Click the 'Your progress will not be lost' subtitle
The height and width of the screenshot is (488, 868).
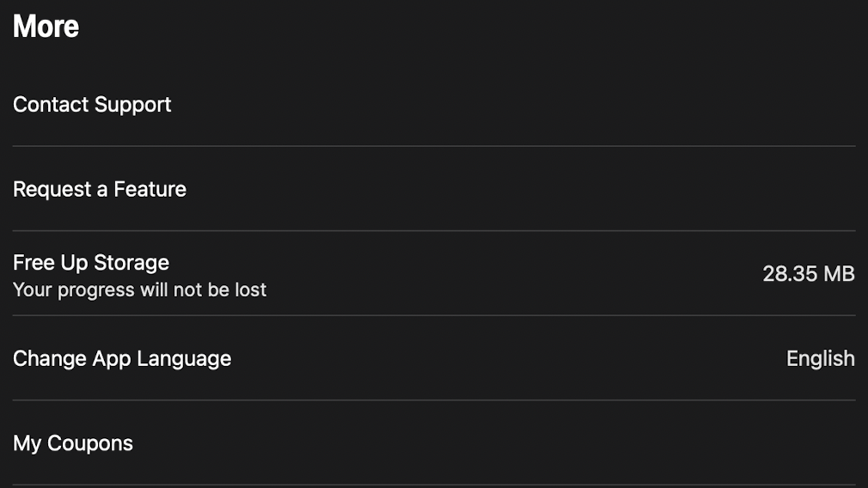tap(140, 290)
